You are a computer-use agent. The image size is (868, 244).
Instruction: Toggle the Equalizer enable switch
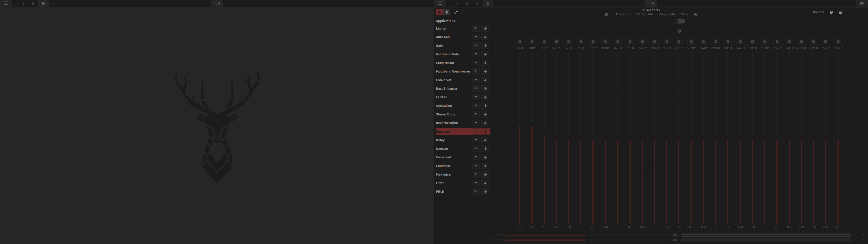(x=679, y=21)
